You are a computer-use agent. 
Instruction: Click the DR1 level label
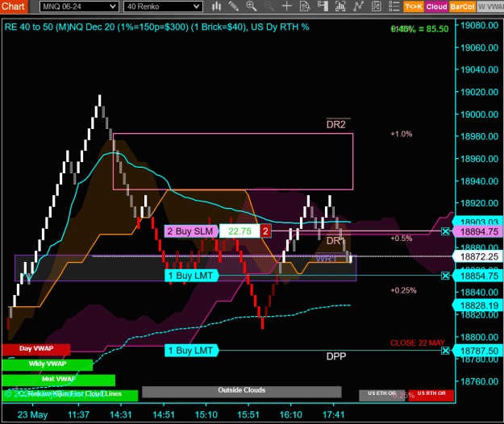pos(335,241)
